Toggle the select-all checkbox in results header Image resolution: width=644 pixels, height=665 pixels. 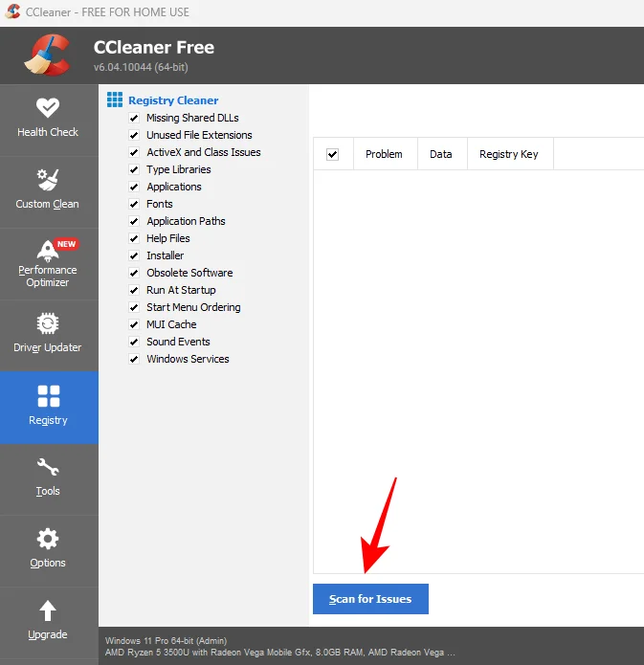(333, 154)
